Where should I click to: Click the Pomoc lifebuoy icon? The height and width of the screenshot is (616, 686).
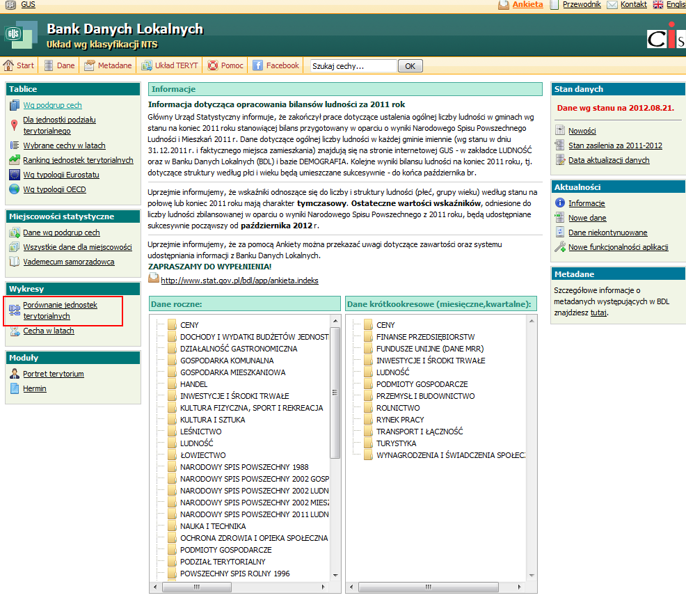(x=213, y=65)
